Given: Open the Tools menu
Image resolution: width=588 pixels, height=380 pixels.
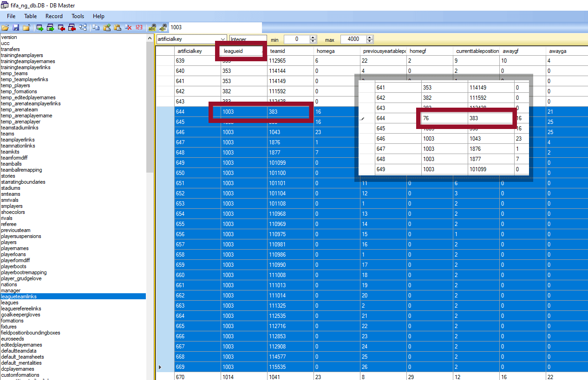Looking at the screenshot, I should [78, 16].
